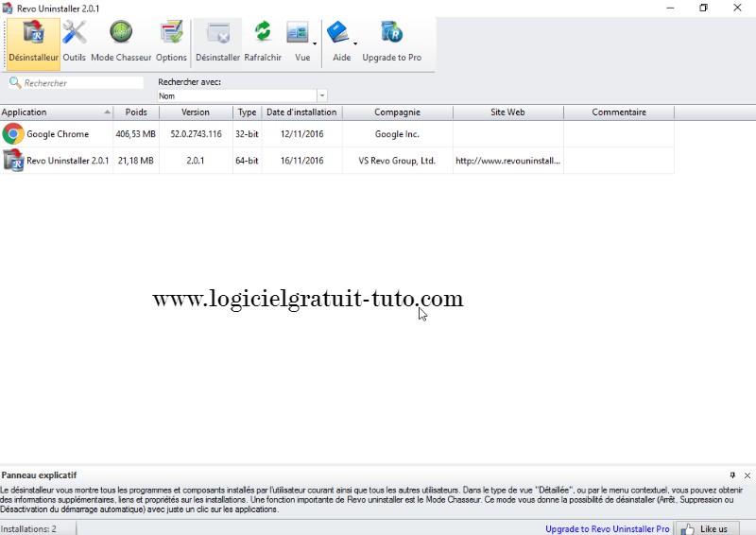This screenshot has width=756, height=535.
Task: Click the Vue icon
Action: [x=298, y=33]
